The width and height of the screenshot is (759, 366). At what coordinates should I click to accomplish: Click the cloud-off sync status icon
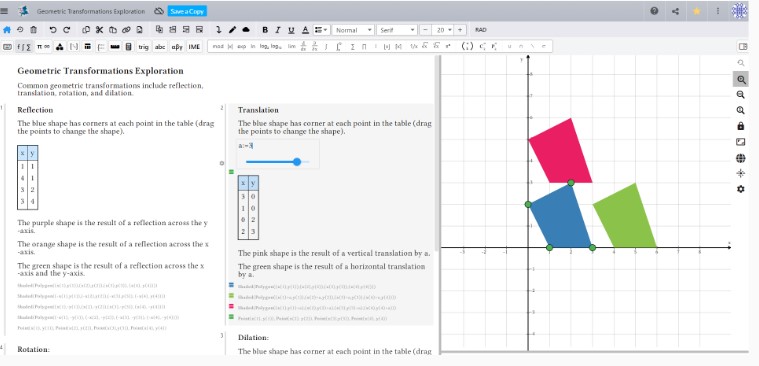click(x=158, y=11)
